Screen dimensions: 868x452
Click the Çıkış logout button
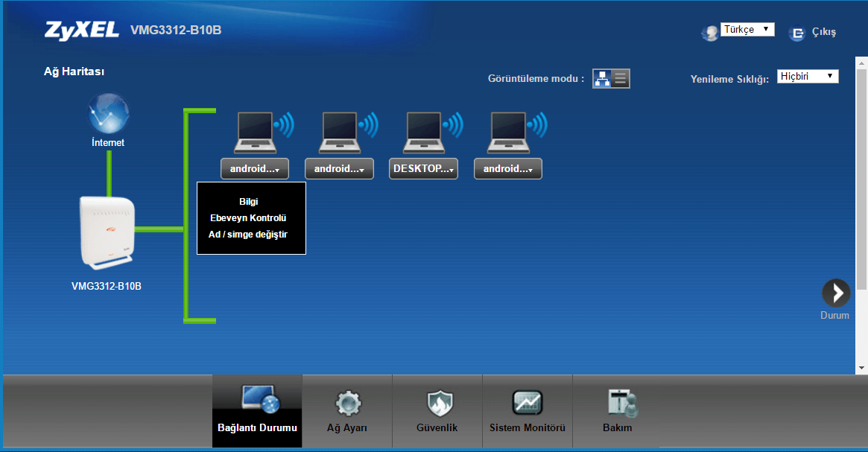[813, 33]
